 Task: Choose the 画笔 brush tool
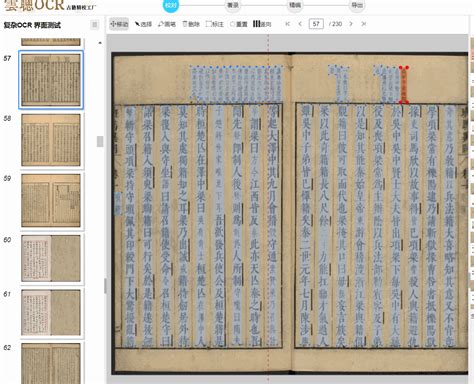tap(167, 24)
